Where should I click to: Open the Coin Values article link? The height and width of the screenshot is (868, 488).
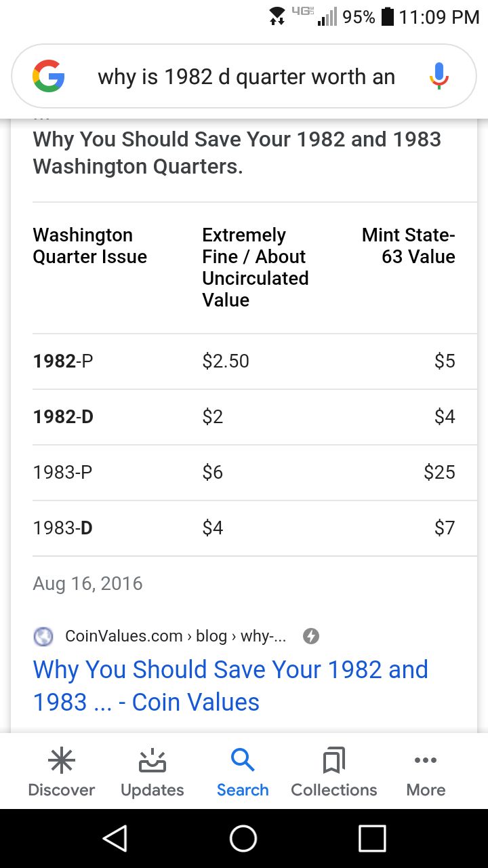[x=230, y=686]
